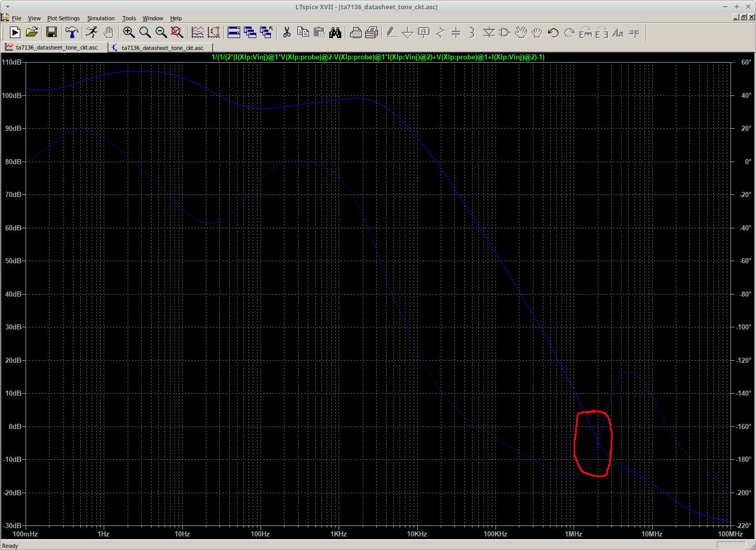756x550 pixels.
Task: Select the Diode component icon
Action: 489,33
